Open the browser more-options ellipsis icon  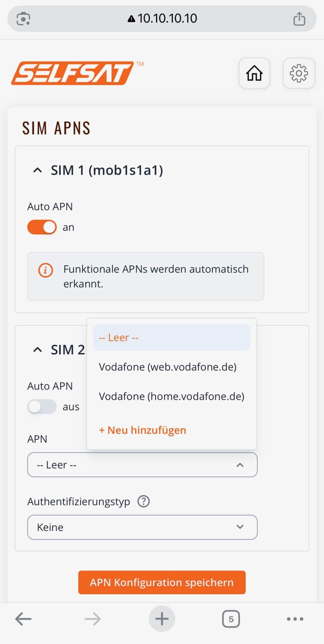pyautogui.click(x=294, y=619)
